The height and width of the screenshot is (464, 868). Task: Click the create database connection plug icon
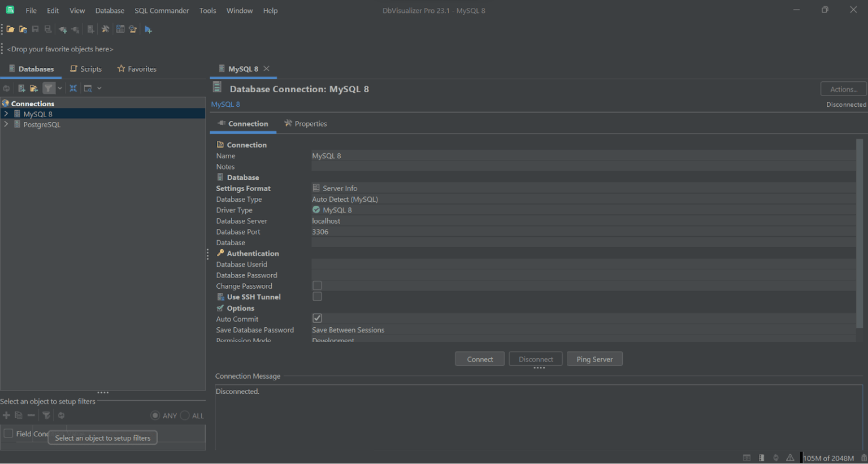63,29
